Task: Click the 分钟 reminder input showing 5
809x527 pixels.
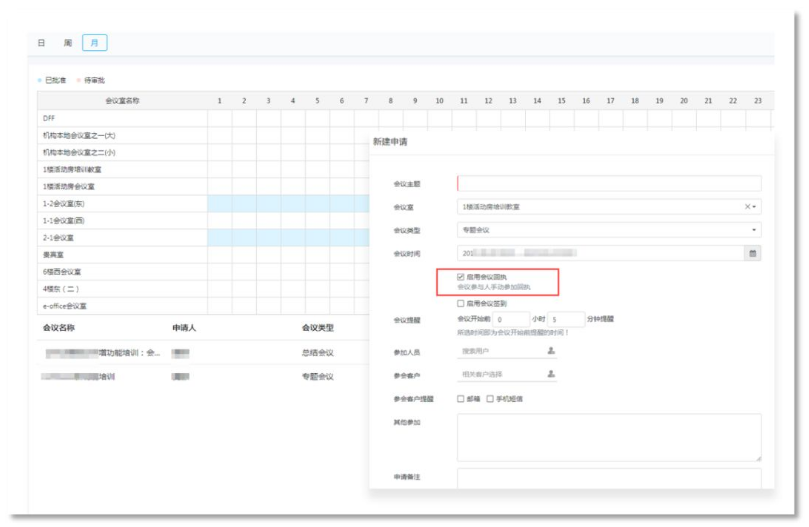Action: point(566,320)
